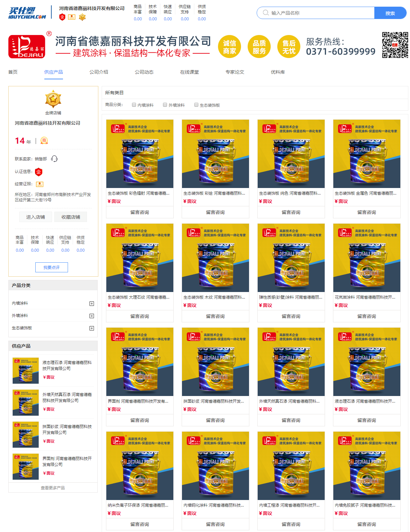Open 生态装饰板 纯色 product thumbnail
This screenshot has width=410, height=532.
[291, 154]
